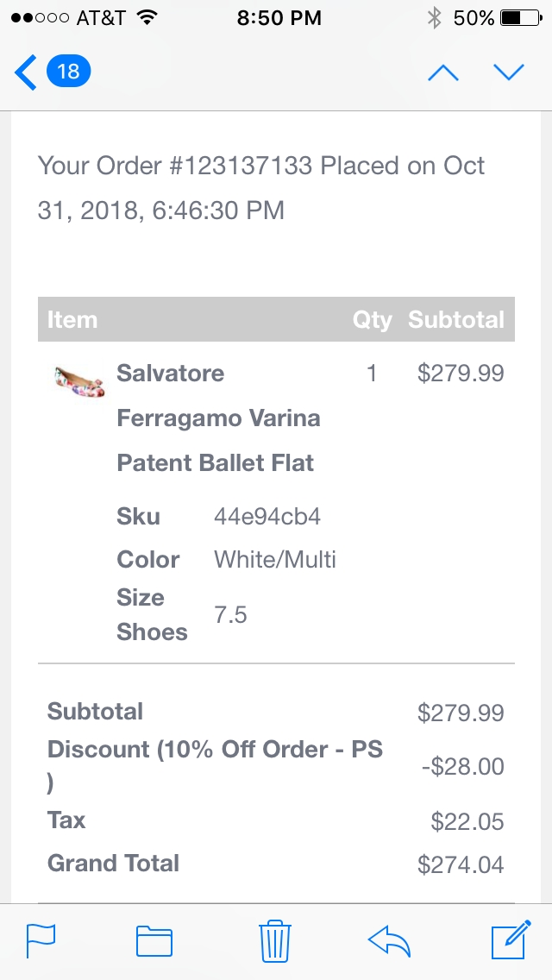This screenshot has height=980, width=552.
Task: Tap the back arrow to the inbox
Action: pyautogui.click(x=26, y=72)
